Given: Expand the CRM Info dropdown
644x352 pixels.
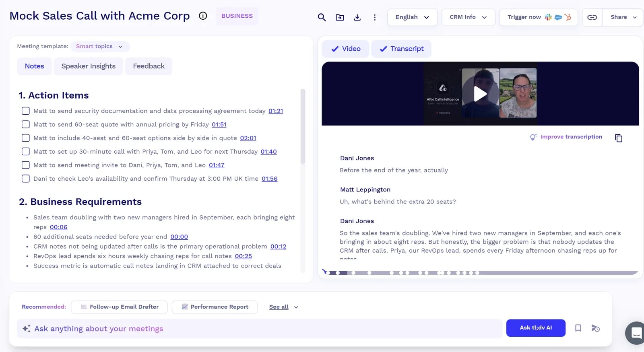Looking at the screenshot, I should (x=468, y=17).
